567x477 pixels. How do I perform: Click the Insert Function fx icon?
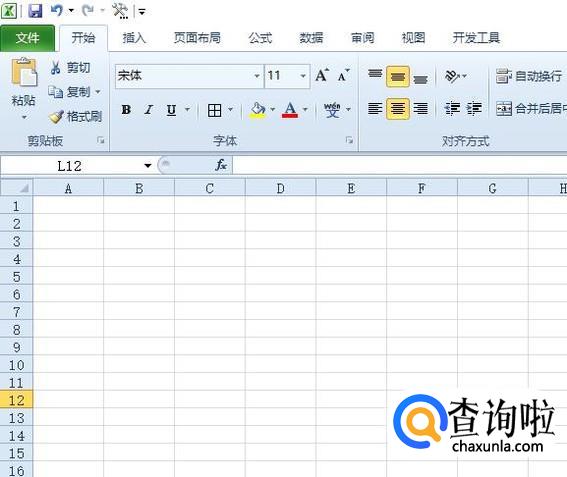[x=221, y=165]
